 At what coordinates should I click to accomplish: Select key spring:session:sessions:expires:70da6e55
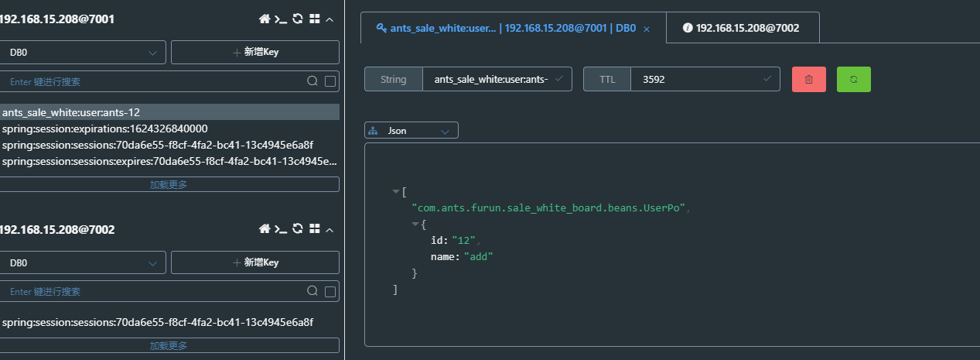[x=169, y=161]
